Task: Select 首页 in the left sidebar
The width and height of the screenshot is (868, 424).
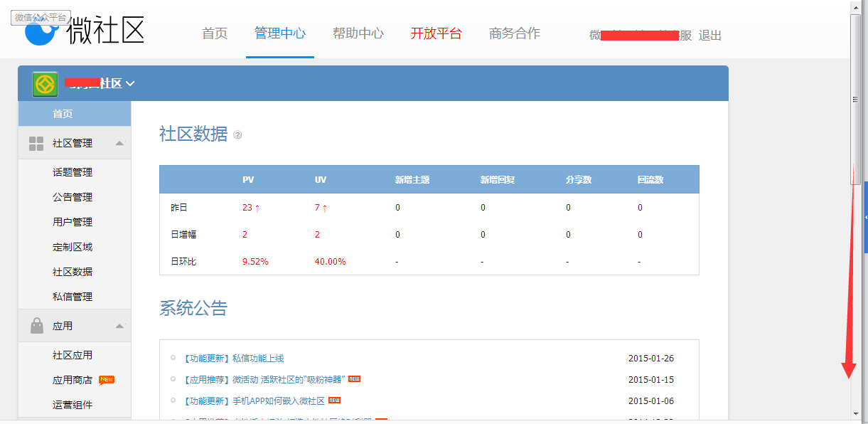Action: click(x=63, y=114)
